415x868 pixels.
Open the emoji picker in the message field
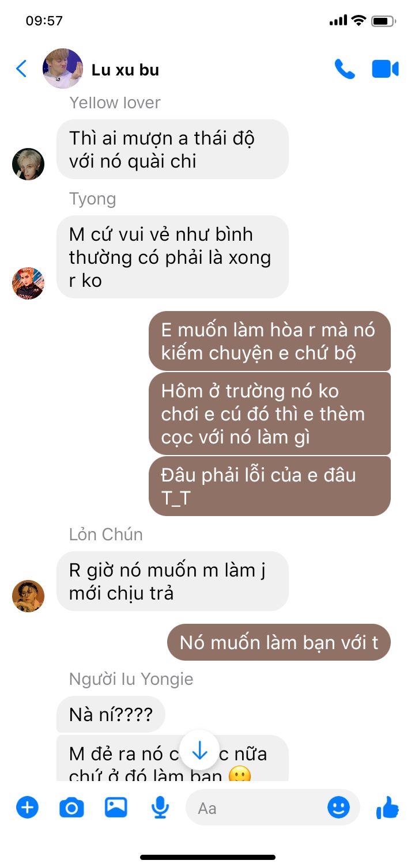tap(338, 808)
